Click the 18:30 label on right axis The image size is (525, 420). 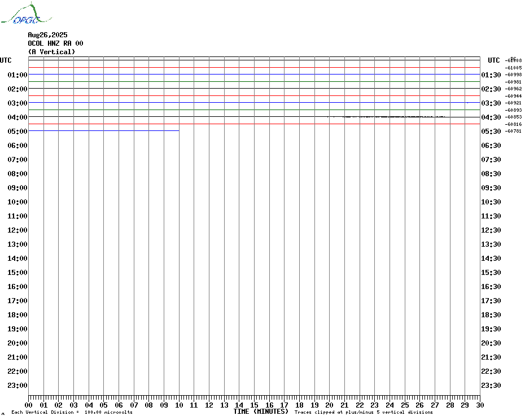(491, 314)
